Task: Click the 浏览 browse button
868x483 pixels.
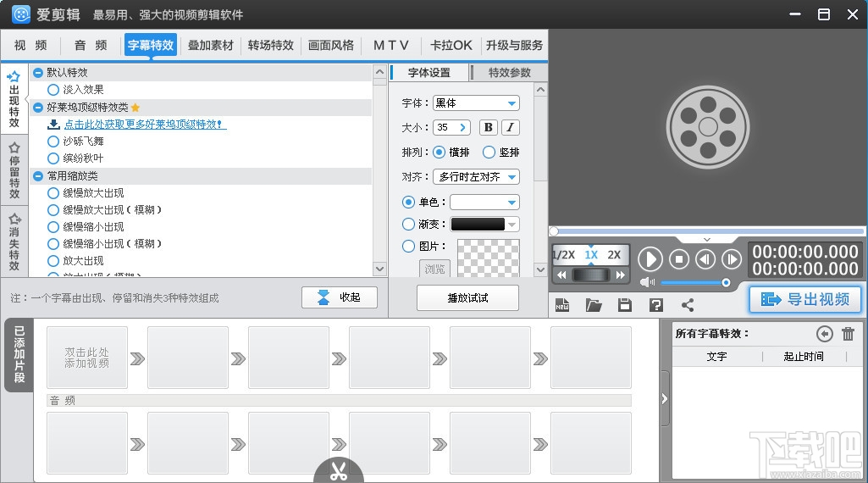Action: pos(434,269)
